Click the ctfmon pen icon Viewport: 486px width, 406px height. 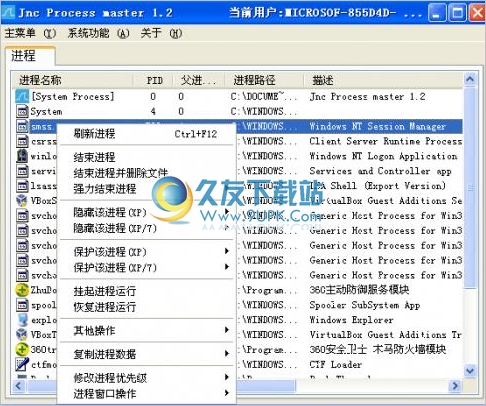coord(22,364)
